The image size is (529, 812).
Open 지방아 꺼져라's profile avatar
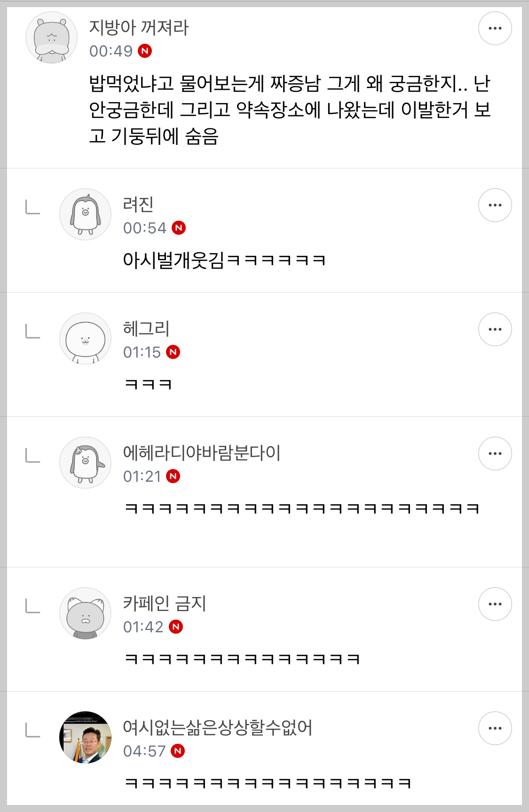pyautogui.click(x=51, y=38)
